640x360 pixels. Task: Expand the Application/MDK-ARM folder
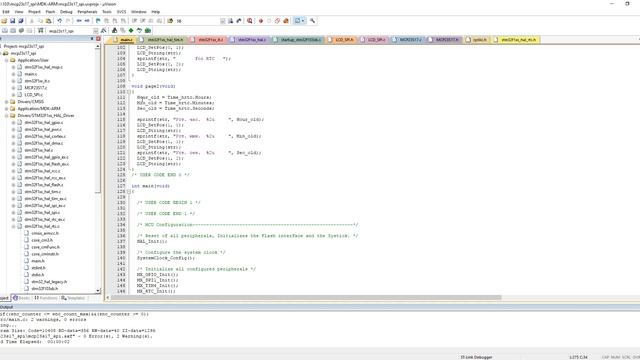coord(7,109)
